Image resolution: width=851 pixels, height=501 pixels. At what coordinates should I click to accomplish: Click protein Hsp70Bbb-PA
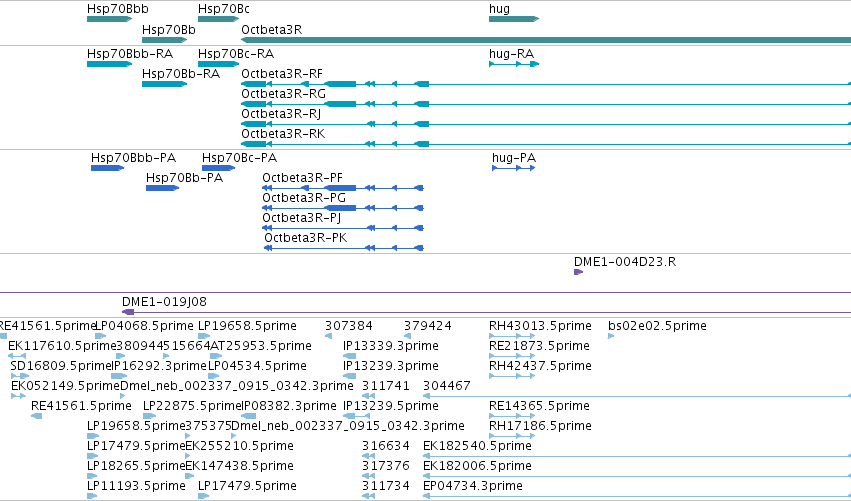tap(134, 158)
